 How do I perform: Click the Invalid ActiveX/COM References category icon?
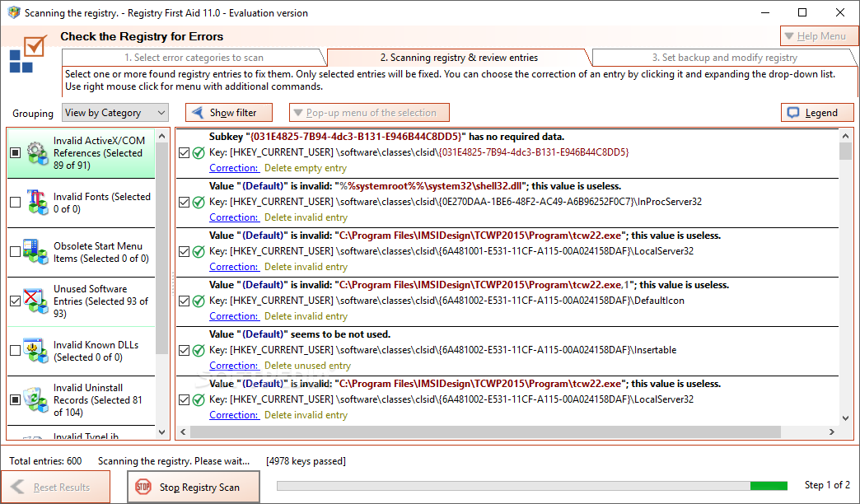coord(37,153)
